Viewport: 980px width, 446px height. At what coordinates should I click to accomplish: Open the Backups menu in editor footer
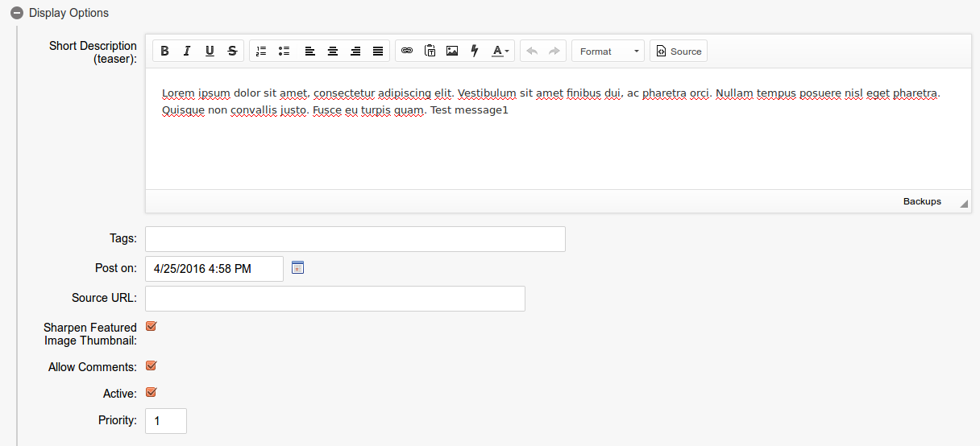tap(922, 201)
